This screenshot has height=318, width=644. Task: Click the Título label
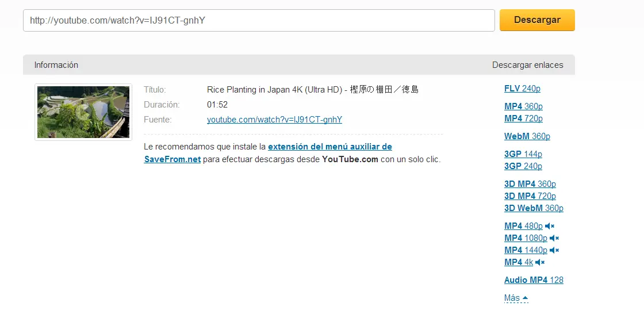click(155, 90)
